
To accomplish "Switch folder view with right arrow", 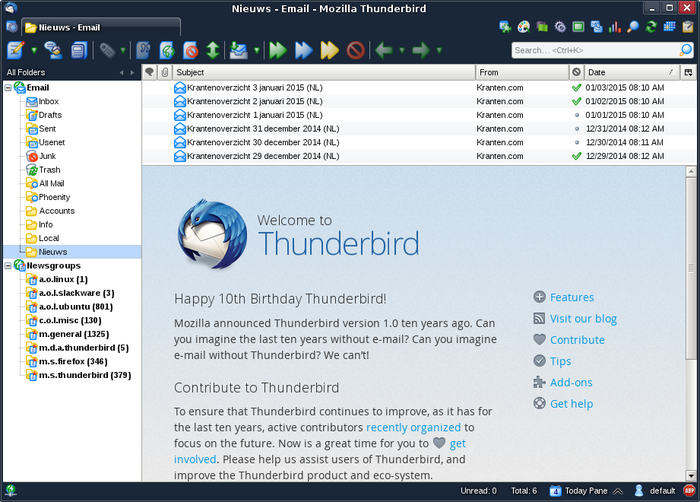I will [x=132, y=72].
